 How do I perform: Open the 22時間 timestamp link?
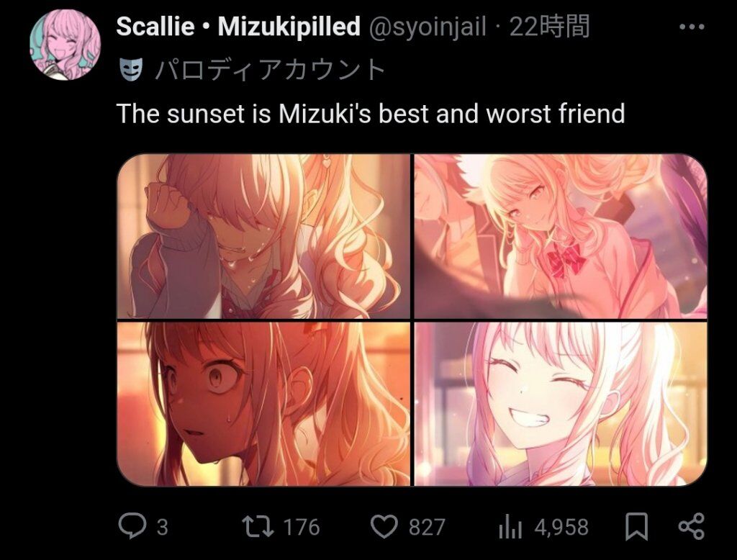[x=549, y=27]
